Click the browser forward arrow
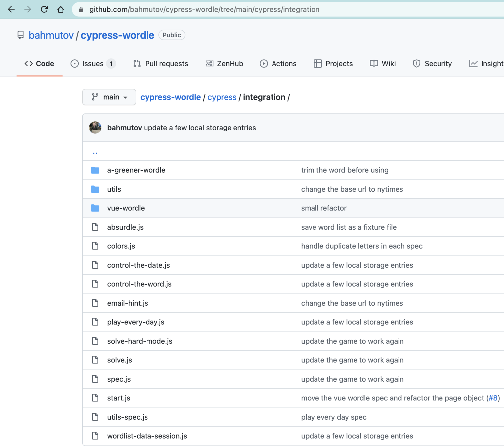504x446 pixels. (x=28, y=9)
